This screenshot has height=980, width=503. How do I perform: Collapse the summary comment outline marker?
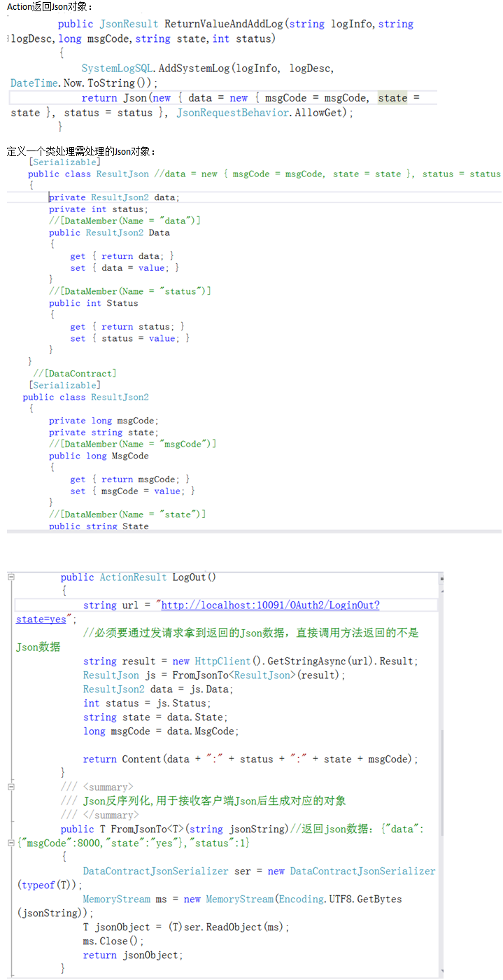click(11, 787)
